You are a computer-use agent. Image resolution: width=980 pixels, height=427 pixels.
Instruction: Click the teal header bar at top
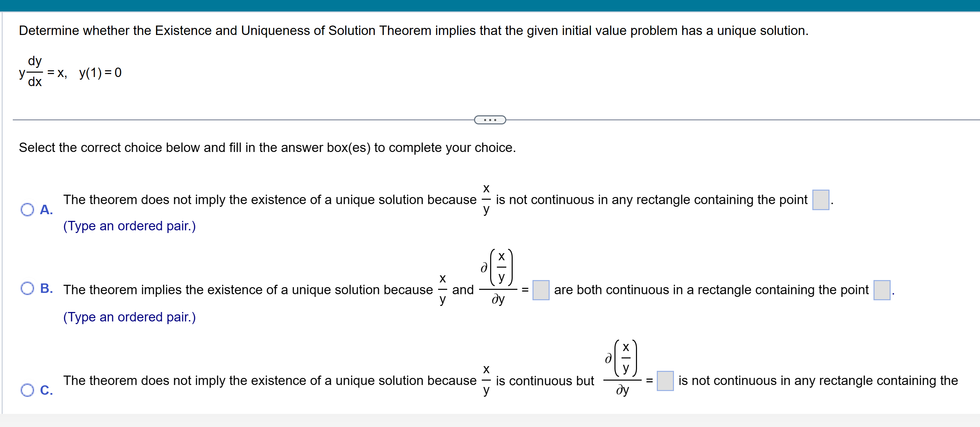[490, 5]
